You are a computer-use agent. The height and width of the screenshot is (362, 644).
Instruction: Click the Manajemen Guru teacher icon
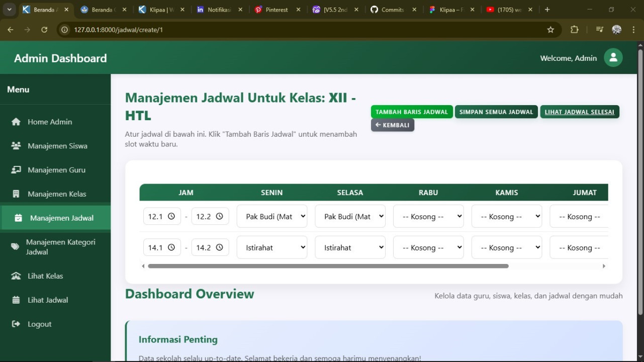tap(16, 170)
